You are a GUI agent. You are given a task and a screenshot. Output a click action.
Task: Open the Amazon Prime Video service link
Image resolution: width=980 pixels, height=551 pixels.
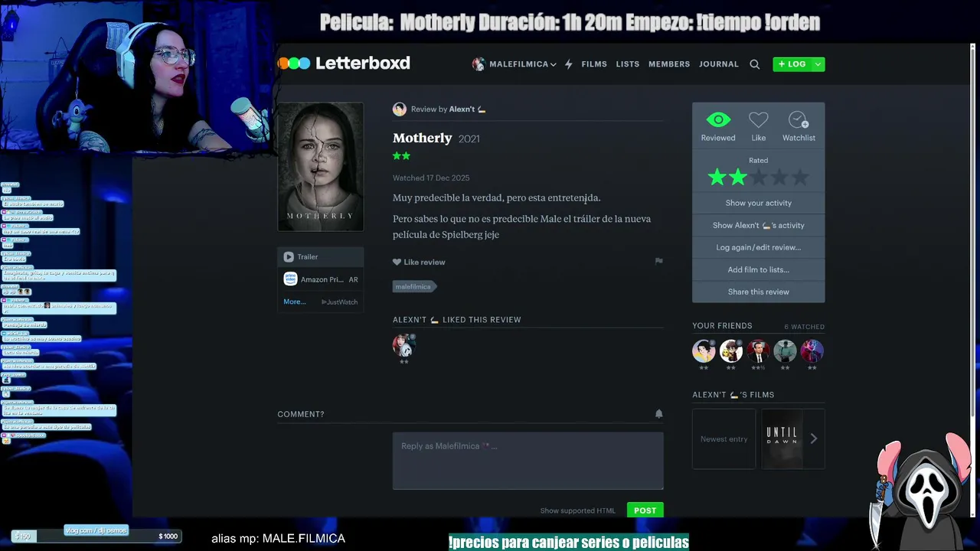pos(320,279)
